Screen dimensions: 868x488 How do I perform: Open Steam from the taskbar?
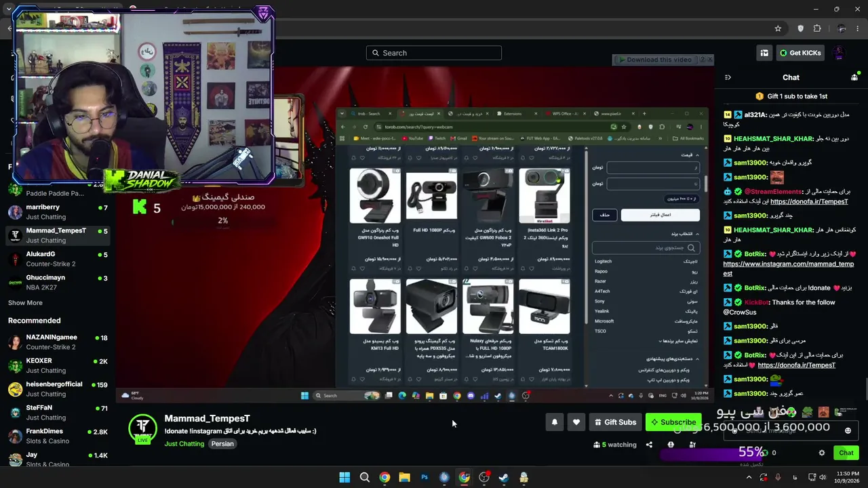pyautogui.click(x=504, y=477)
